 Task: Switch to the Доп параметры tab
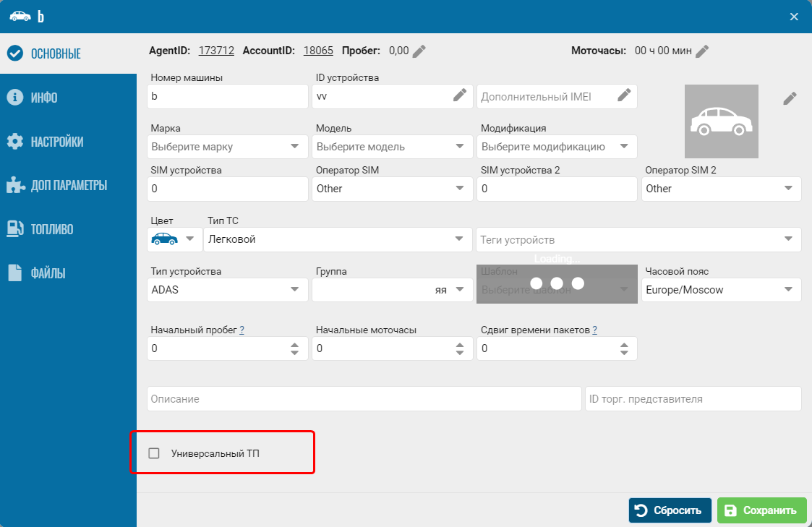coord(69,185)
